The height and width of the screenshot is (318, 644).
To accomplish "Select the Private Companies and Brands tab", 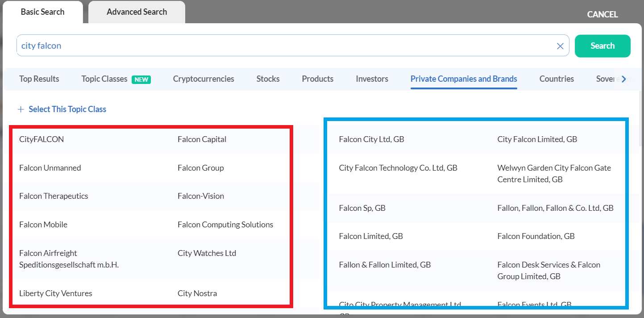I will (x=464, y=79).
